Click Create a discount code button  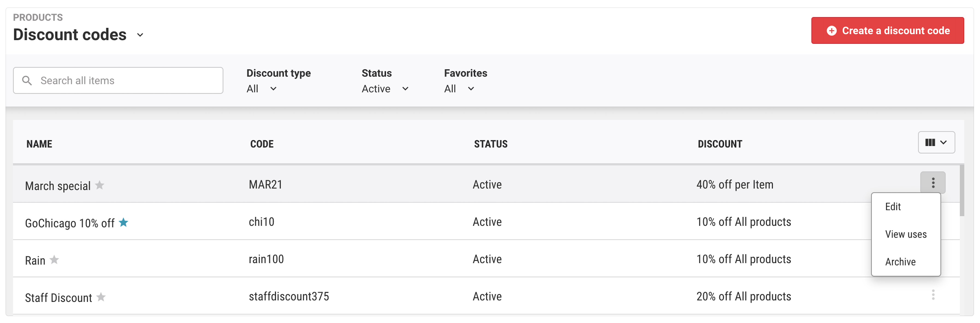coord(888,30)
